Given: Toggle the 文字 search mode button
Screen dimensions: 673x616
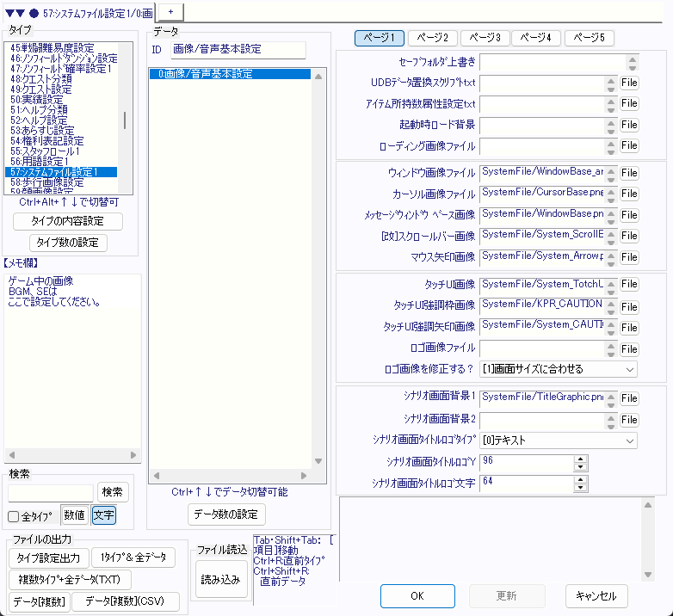Looking at the screenshot, I should tap(103, 515).
